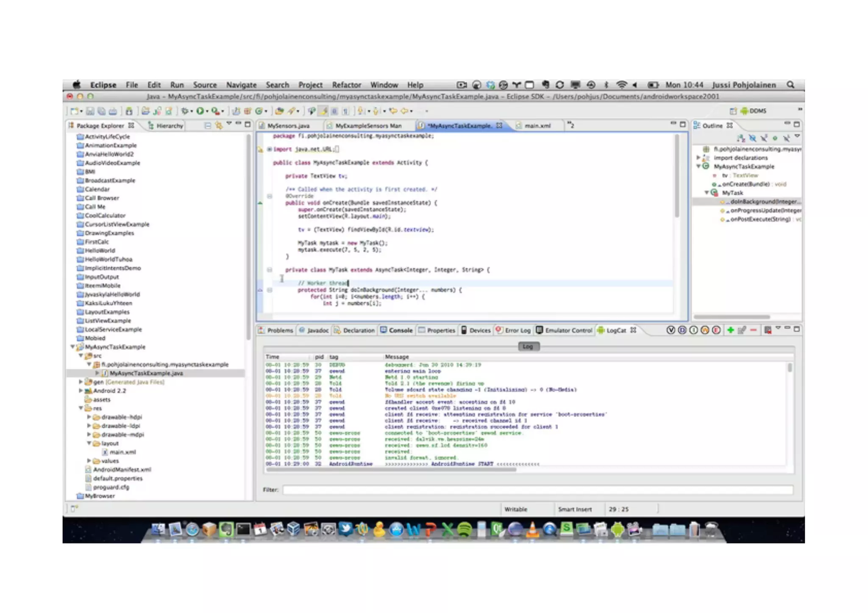This screenshot has width=868, height=613.
Task: Click the Spotlight search magnifier icon
Action: 790,85
